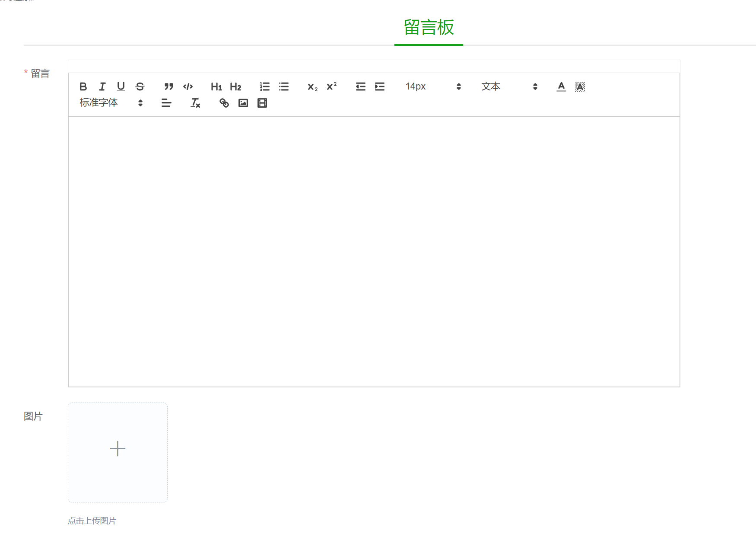Select the 留言板 tab

[428, 27]
